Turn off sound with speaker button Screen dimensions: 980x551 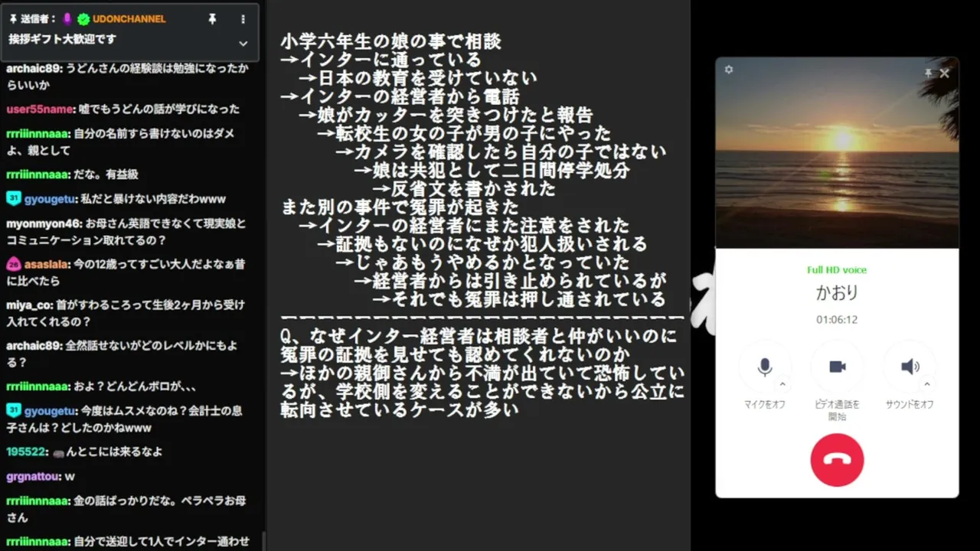pos(910,367)
